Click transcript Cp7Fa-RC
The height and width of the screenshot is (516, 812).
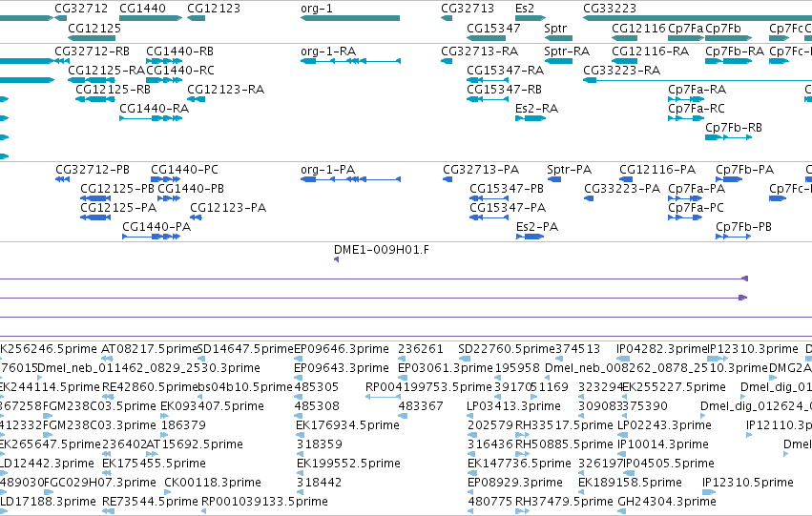(x=696, y=109)
